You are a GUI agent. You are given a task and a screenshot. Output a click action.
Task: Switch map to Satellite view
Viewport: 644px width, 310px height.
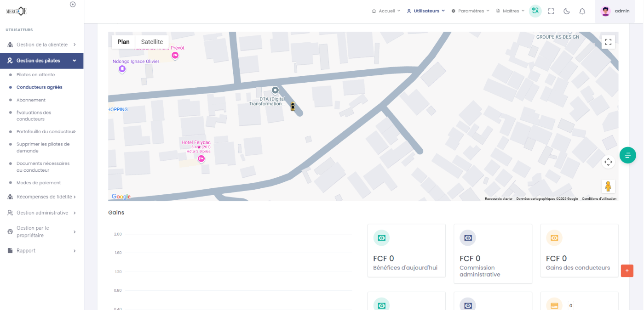(x=152, y=42)
